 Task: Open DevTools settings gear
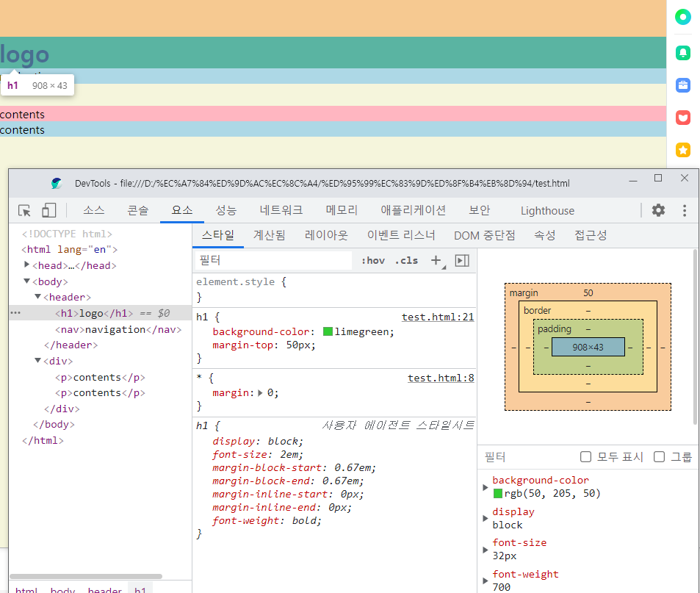658,210
